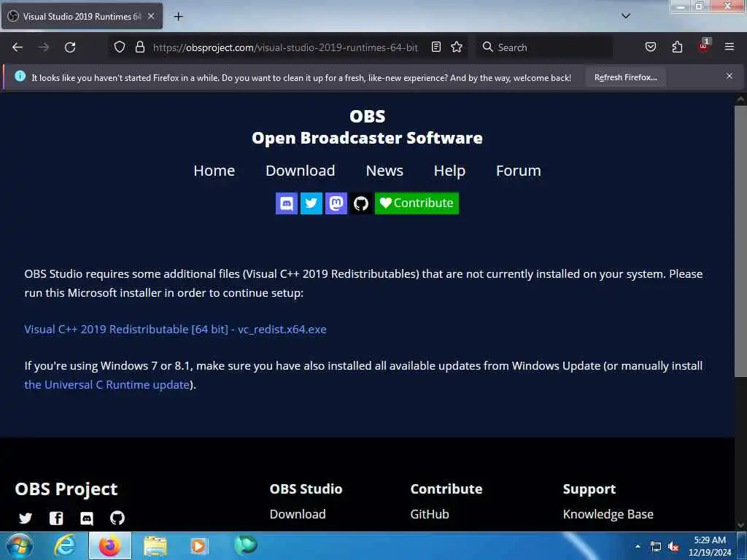Download vc_redist.x64.exe via the Redistributable link
Viewport: 747px width, 560px height.
[175, 329]
